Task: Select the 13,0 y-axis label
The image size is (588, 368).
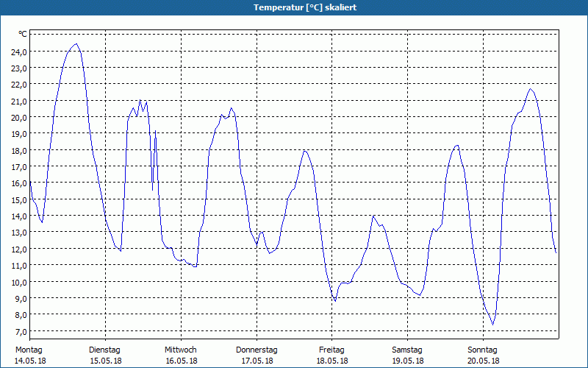Action: (19, 233)
